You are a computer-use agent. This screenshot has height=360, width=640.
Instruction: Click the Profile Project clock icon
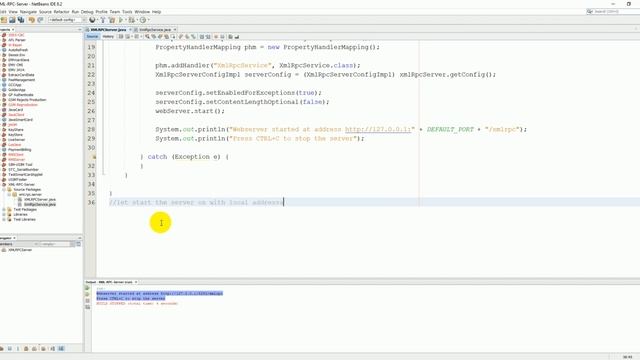(x=143, y=20)
